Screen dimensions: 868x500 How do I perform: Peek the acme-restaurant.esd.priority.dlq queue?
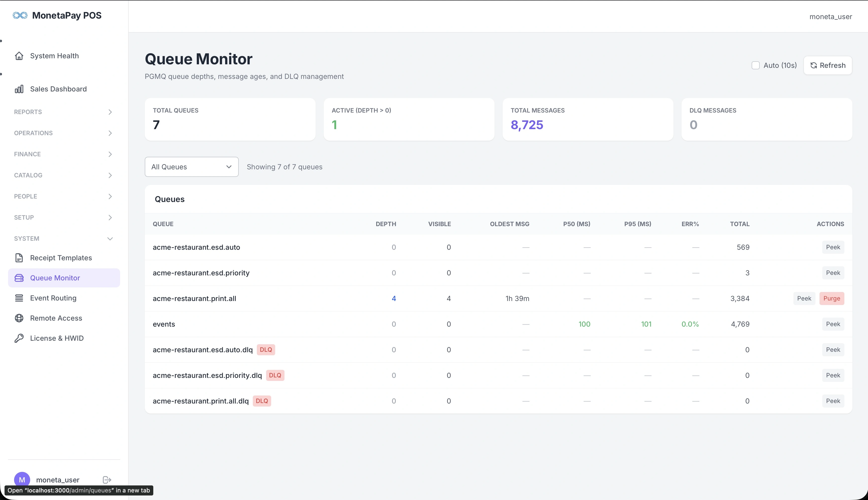click(x=833, y=375)
